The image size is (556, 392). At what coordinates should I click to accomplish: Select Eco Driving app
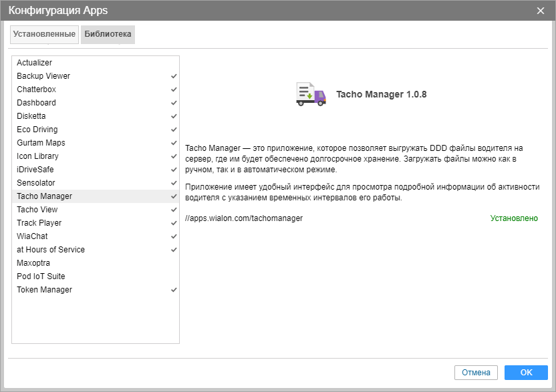click(96, 130)
